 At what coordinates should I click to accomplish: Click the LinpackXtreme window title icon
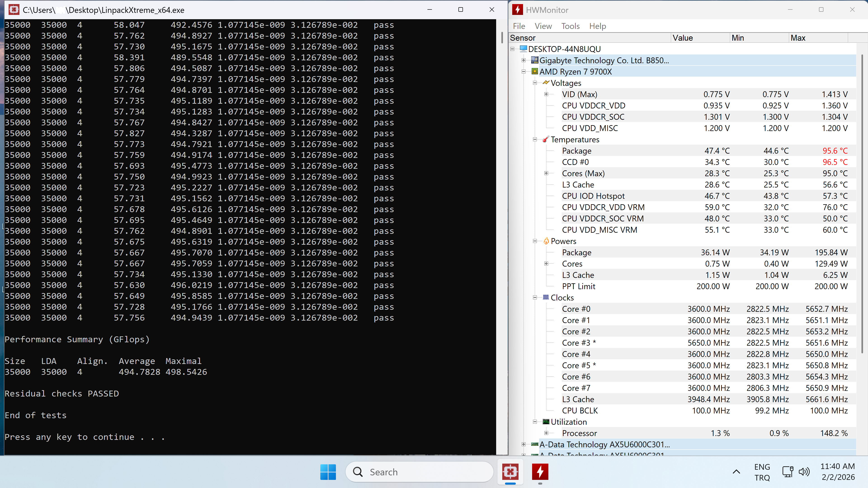pos(14,10)
